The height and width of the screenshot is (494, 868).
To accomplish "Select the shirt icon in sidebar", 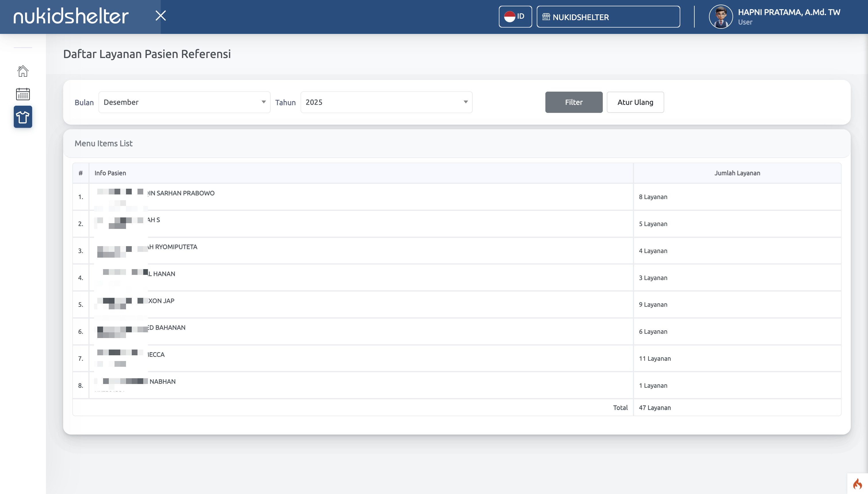I will point(23,117).
